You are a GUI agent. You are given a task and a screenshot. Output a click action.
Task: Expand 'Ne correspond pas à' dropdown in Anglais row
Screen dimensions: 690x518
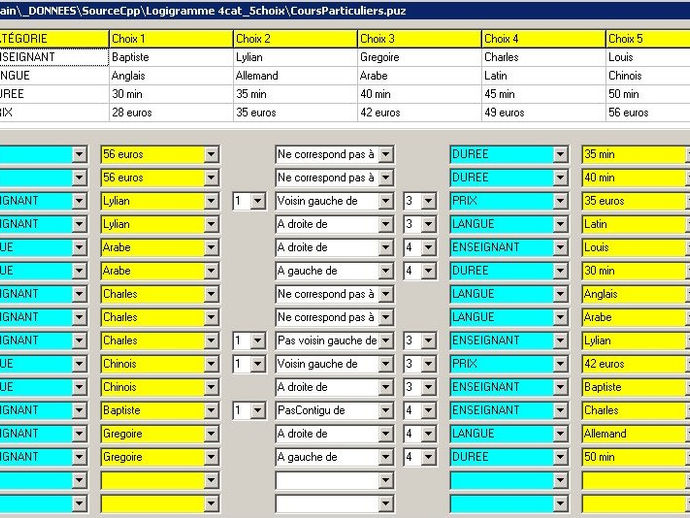tap(386, 294)
